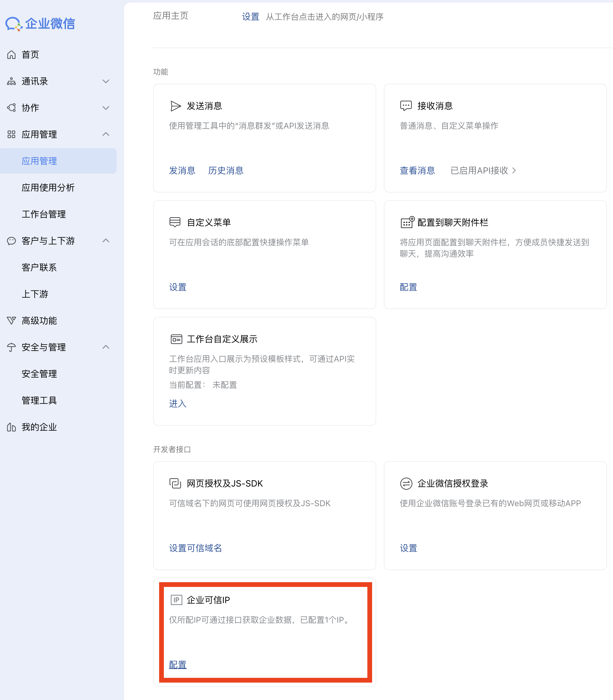
Task: Click the umbrella icon beside 安全与管理
Action: [x=11, y=347]
